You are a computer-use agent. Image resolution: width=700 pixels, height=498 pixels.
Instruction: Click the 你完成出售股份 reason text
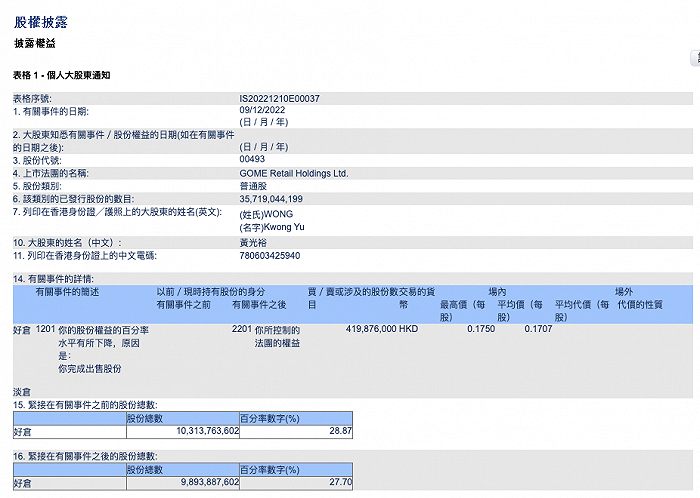click(90, 369)
